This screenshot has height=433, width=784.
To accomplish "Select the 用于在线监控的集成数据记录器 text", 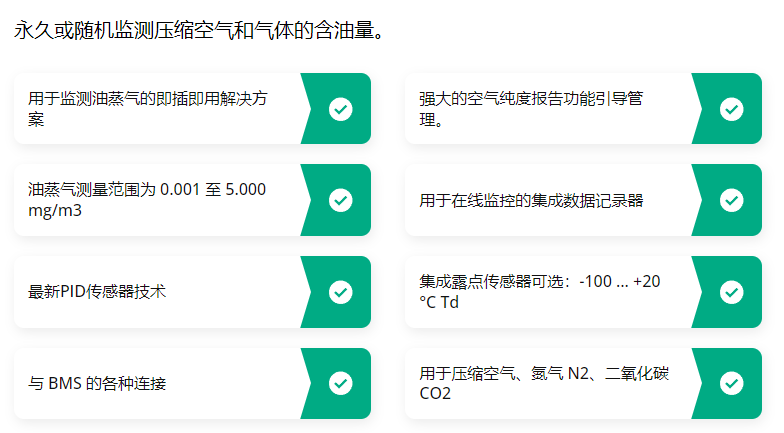I will pyautogui.click(x=531, y=200).
